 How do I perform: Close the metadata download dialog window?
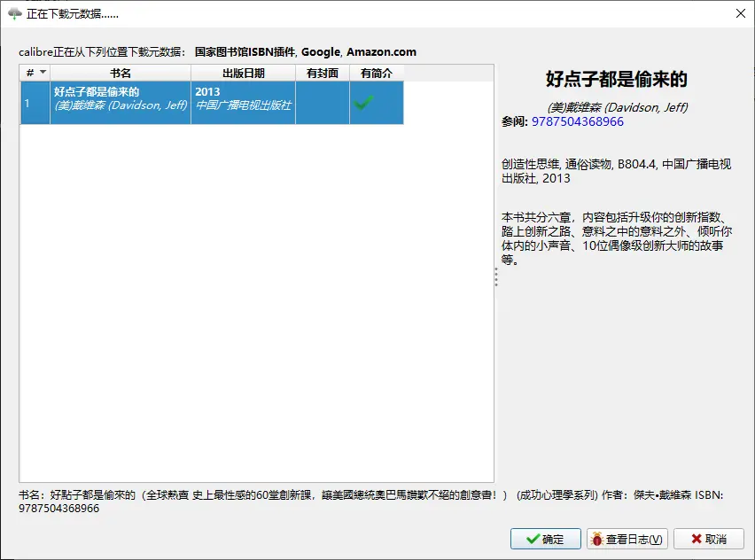coord(740,14)
